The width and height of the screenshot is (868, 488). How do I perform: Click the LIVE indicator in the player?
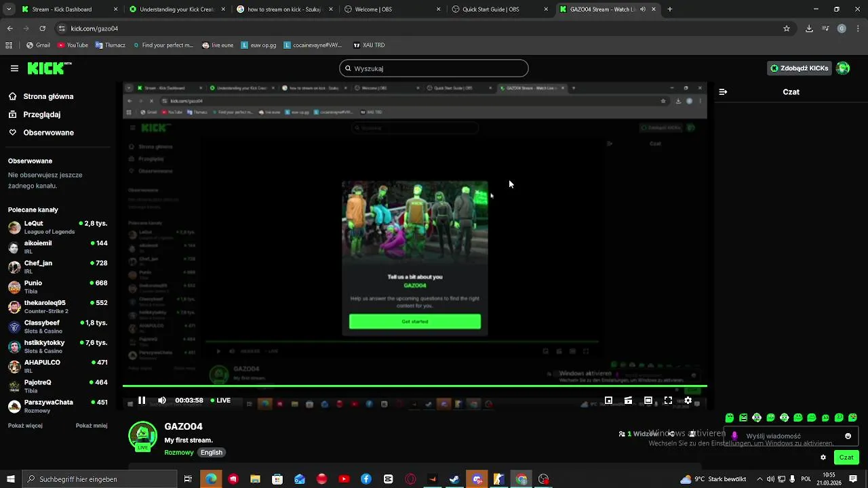(220, 401)
